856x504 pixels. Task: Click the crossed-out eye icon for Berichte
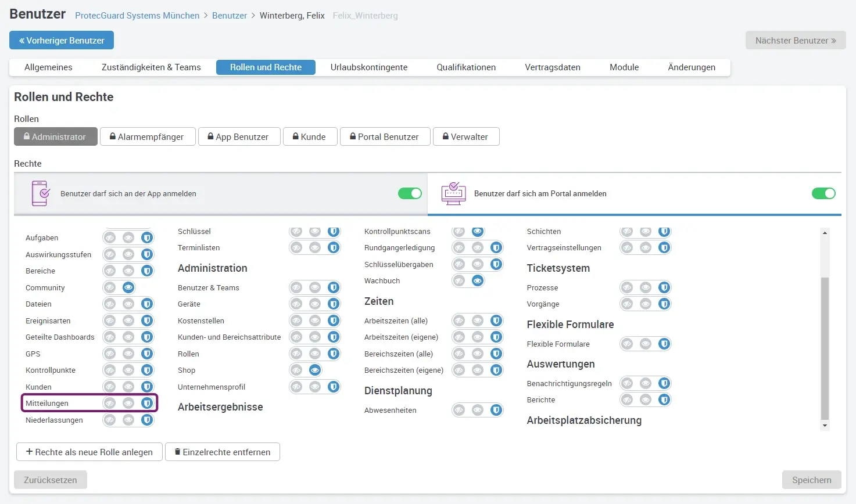point(627,399)
